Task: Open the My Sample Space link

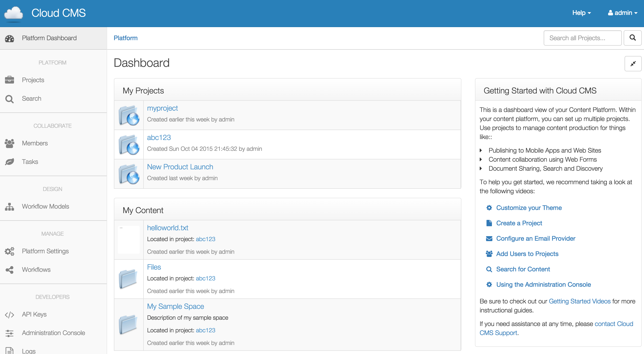Action: (175, 307)
